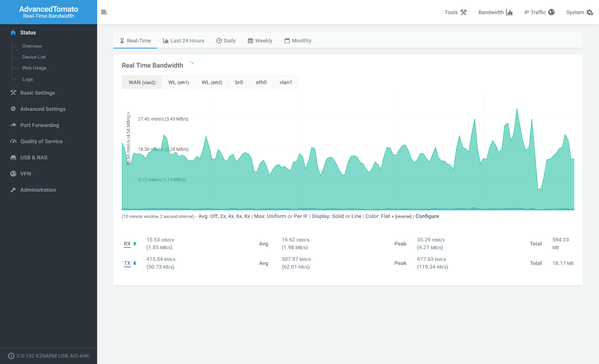Click the USB & NAS drive icon
This screenshot has height=364, width=599.
coord(13,157)
